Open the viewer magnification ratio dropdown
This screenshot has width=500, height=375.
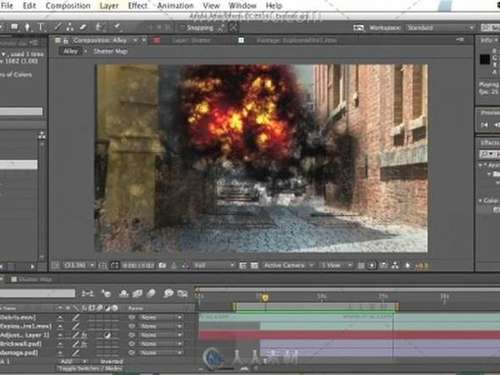click(78, 266)
